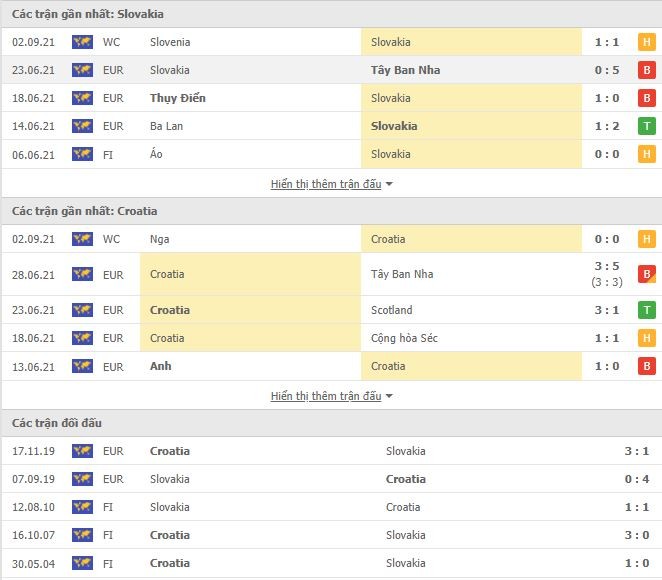Click the green T badge for Croatia vs Scotland
Image resolution: width=662 pixels, height=580 pixels.
point(646,310)
